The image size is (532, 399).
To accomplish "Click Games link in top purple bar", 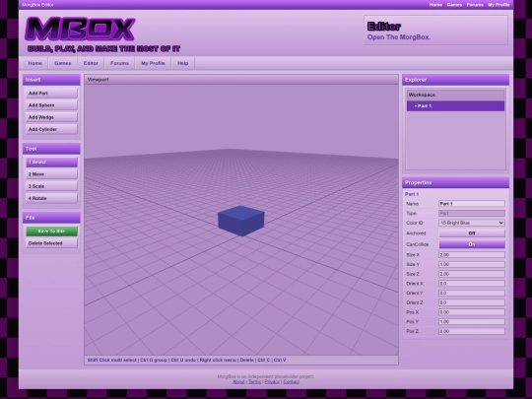I will (x=454, y=5).
